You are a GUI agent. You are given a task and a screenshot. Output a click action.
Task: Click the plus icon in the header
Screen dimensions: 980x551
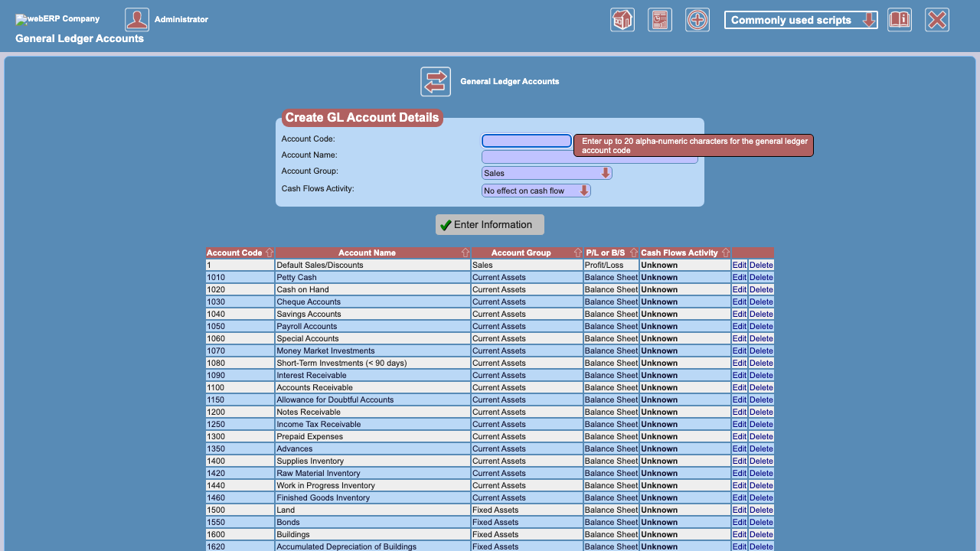(697, 20)
